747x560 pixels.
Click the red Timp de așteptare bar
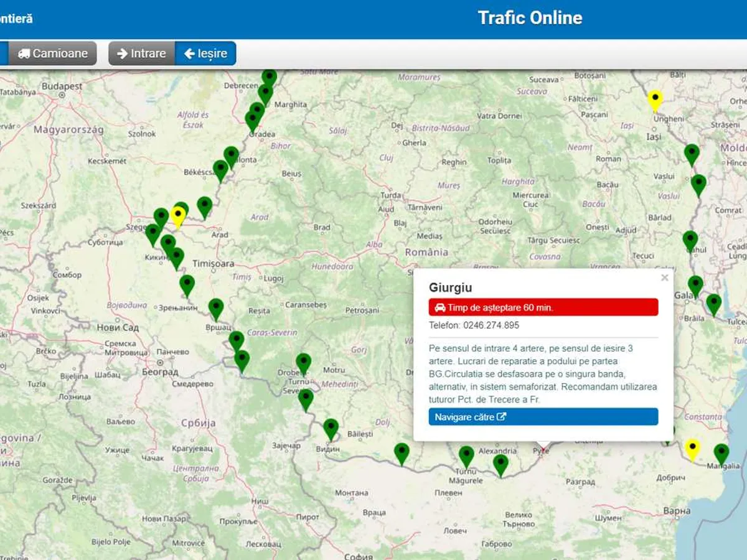point(543,307)
